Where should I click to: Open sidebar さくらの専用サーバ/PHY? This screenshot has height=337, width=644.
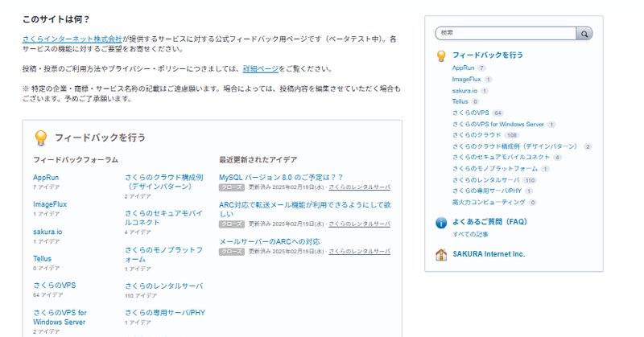(x=487, y=191)
